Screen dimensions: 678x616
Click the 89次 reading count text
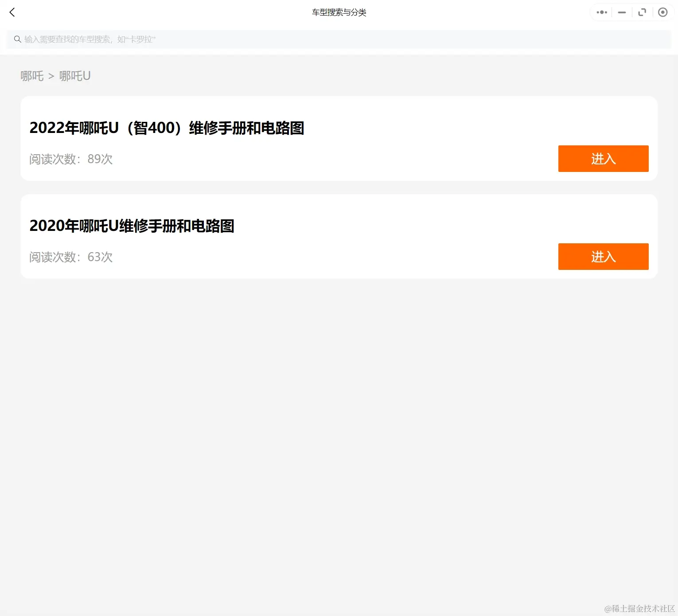click(99, 159)
